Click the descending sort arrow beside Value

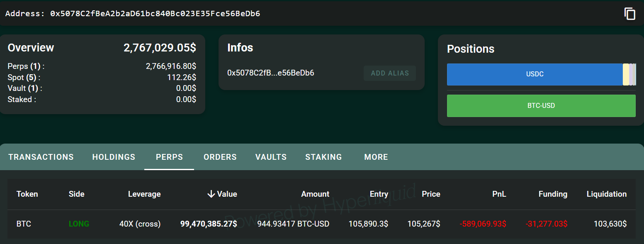[x=211, y=194]
